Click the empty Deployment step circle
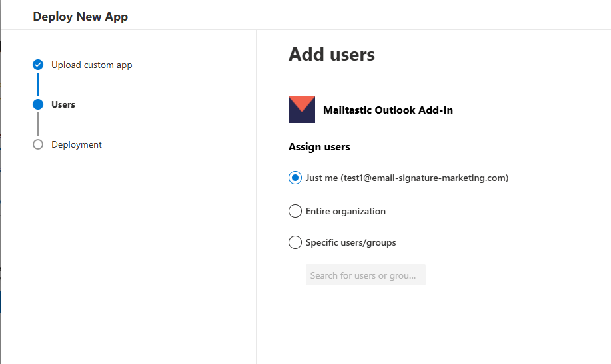611x364 pixels. pyautogui.click(x=38, y=144)
